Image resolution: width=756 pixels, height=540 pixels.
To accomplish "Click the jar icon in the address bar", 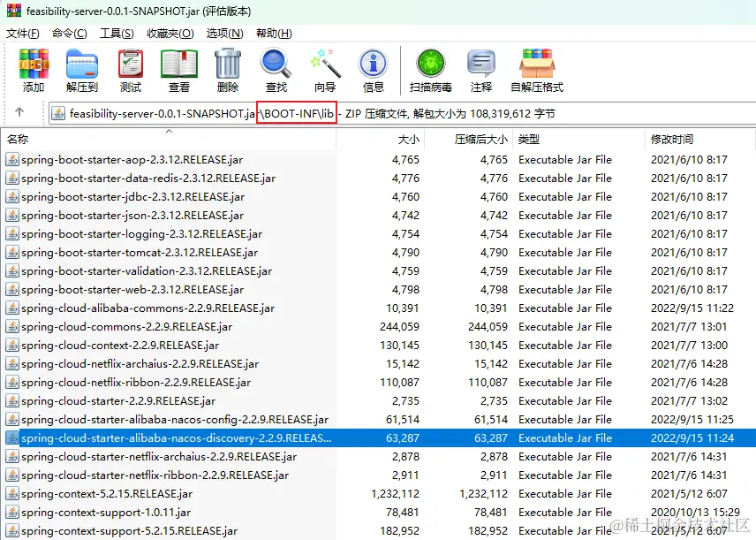I will [59, 113].
